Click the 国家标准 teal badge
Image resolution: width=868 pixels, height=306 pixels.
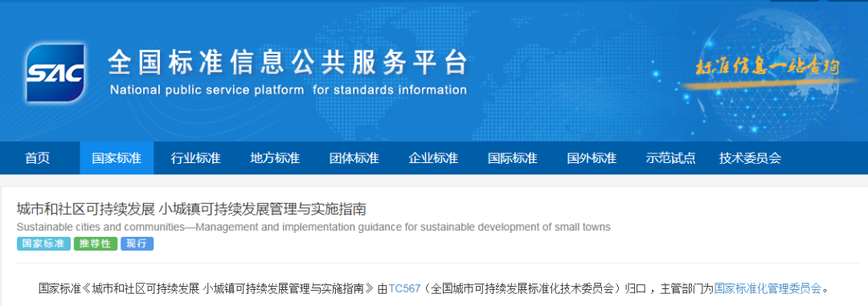click(43, 244)
